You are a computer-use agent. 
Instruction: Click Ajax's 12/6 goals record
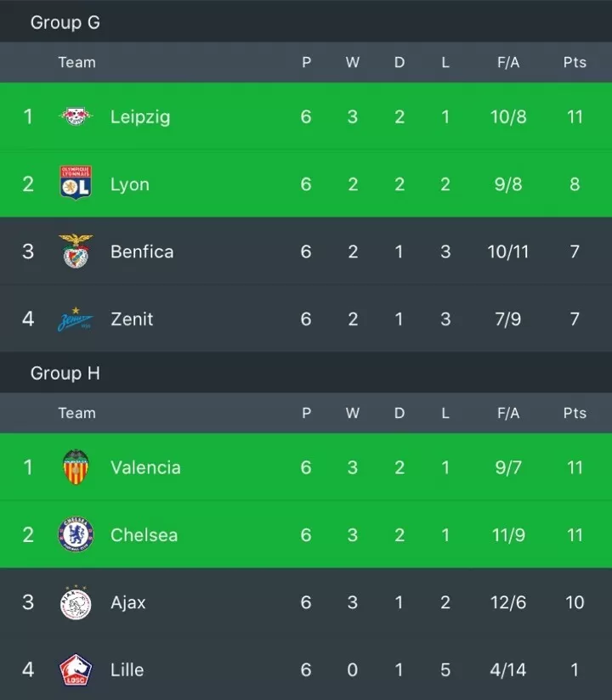pyautogui.click(x=508, y=602)
